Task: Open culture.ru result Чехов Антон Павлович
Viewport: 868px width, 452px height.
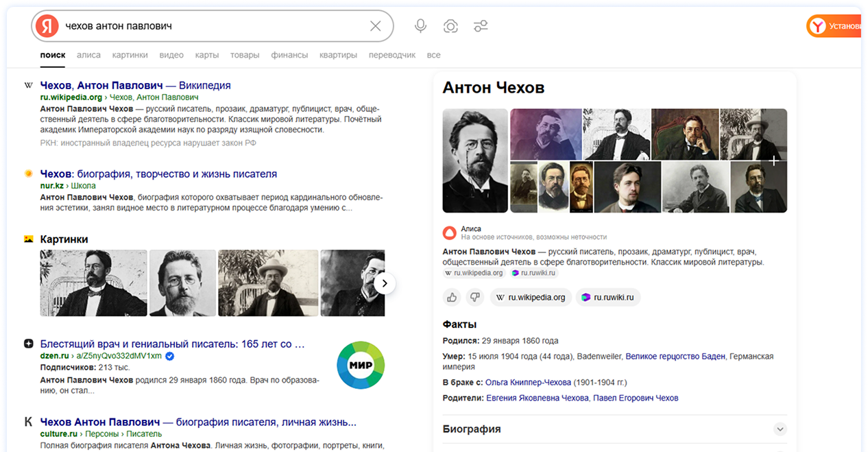Action: click(198, 423)
